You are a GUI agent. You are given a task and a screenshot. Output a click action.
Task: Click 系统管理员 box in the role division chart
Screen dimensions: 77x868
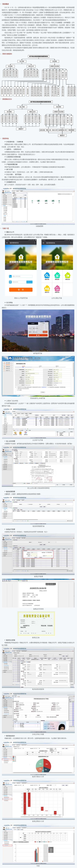(71, 130)
